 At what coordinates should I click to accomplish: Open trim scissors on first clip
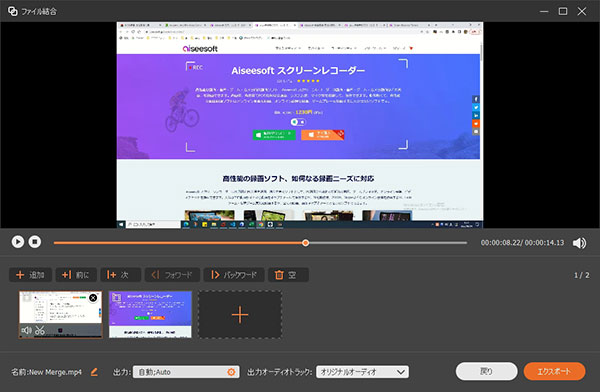(x=40, y=330)
